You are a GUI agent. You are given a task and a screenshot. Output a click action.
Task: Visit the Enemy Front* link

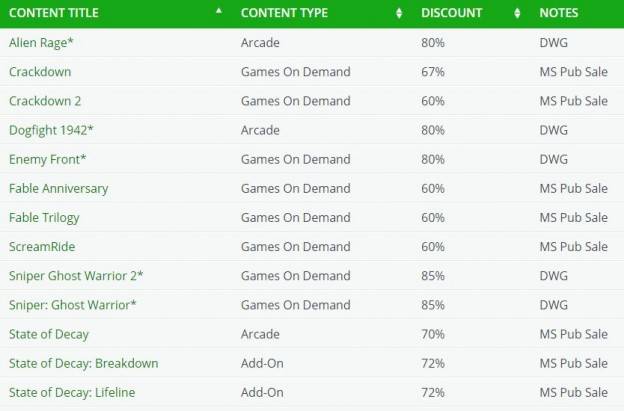coord(47,159)
